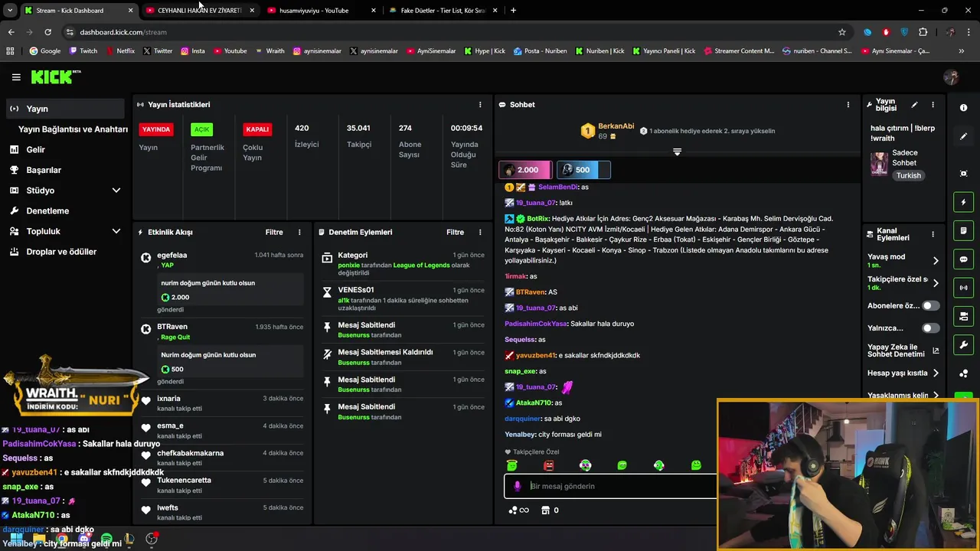980x551 pixels.
Task: Open Filtre in Denetim Eylemleri panel
Action: [x=455, y=232]
